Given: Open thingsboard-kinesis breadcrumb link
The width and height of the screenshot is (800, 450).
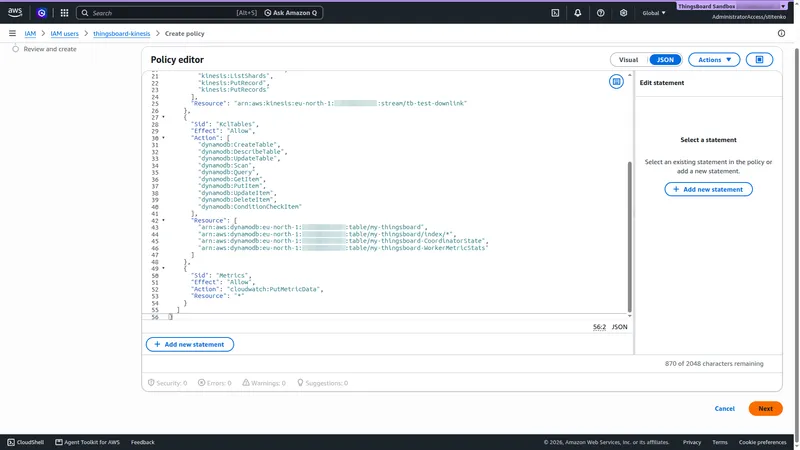Looking at the screenshot, I should [121, 34].
